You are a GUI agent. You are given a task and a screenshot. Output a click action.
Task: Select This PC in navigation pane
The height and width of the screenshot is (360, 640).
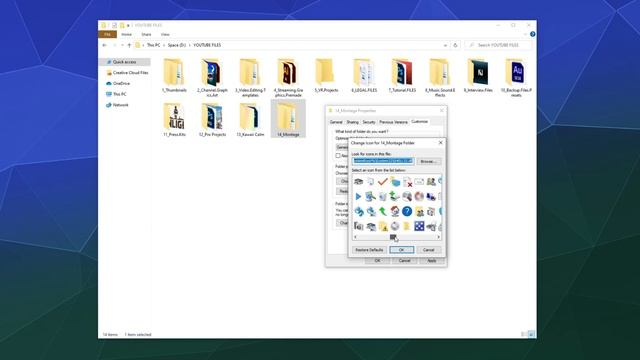click(x=116, y=94)
